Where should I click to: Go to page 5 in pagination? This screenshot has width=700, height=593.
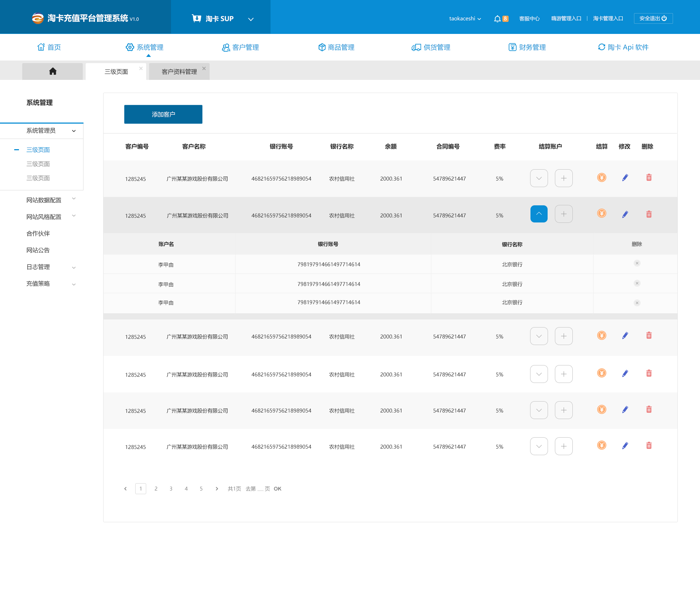tap(201, 489)
